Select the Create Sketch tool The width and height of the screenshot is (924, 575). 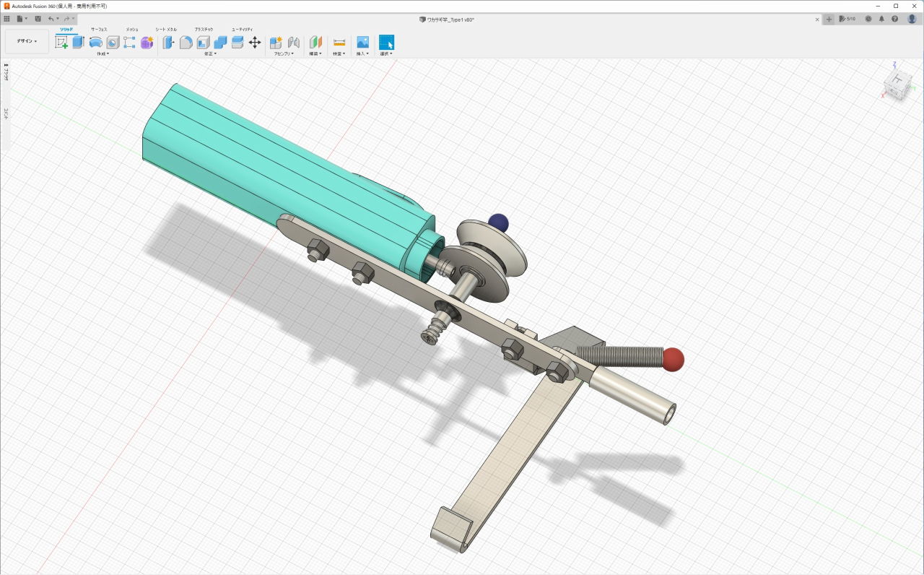(x=62, y=43)
